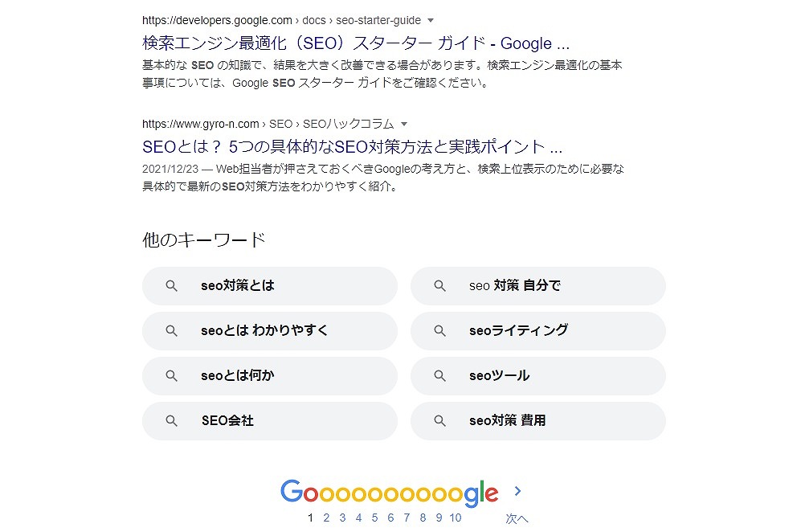Click the search icon beside seoとは わかりやすく

(x=172, y=331)
